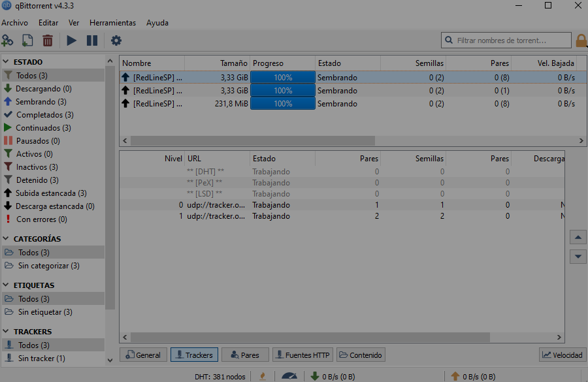Delete selected torrent trash icon

[48, 40]
